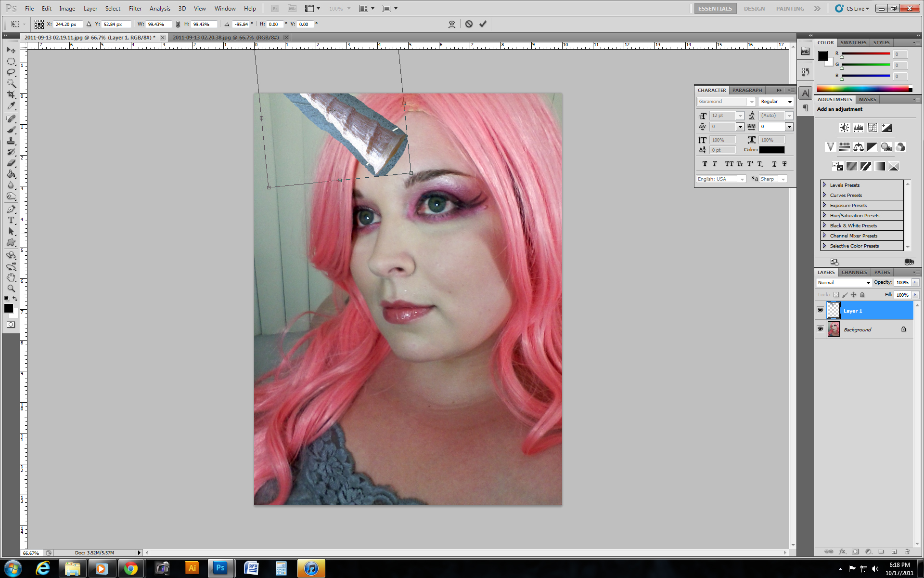The height and width of the screenshot is (578, 924).
Task: Select the Paint Bucket tool
Action: [x=11, y=174]
